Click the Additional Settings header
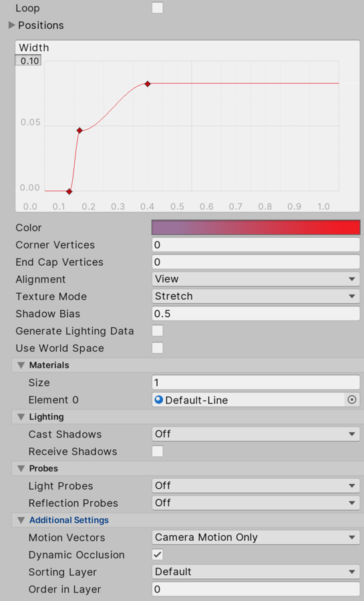 tap(69, 520)
